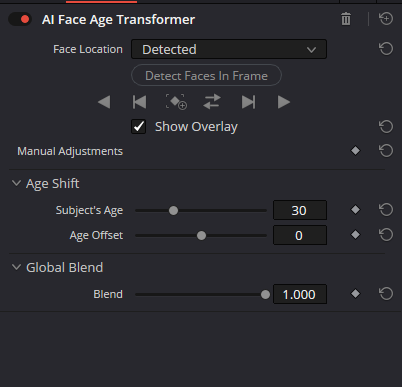Delete the AI Face Age Transformer effect
This screenshot has width=402, height=387.
[x=346, y=19]
